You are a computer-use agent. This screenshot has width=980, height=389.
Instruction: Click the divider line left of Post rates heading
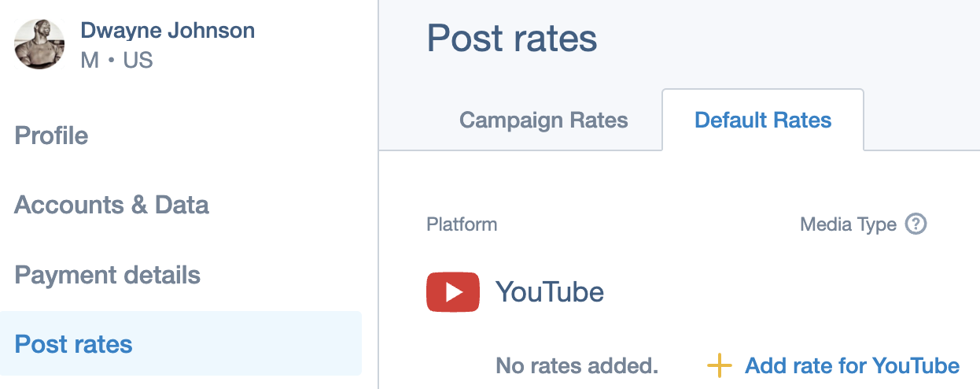pos(378,194)
